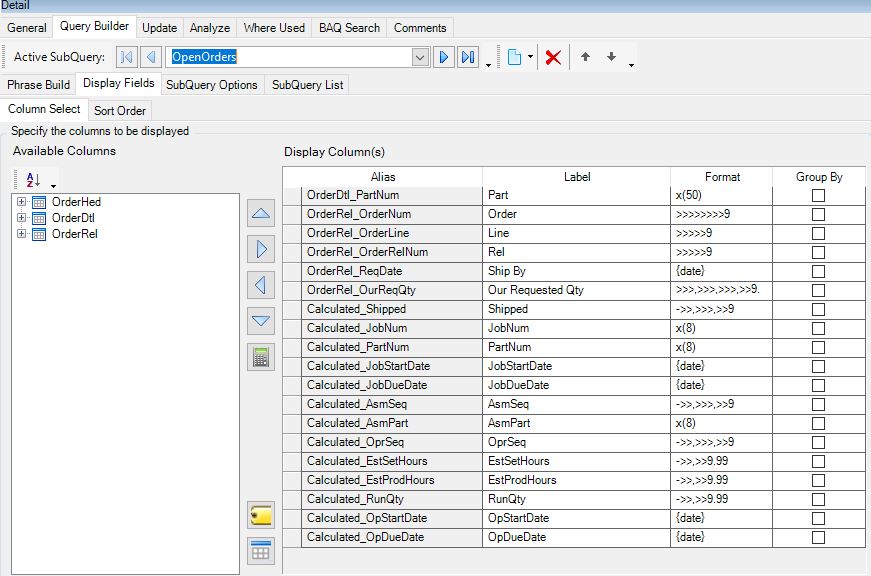Open Active SubQuery dropdown list
The image size is (871, 576).
click(x=421, y=57)
